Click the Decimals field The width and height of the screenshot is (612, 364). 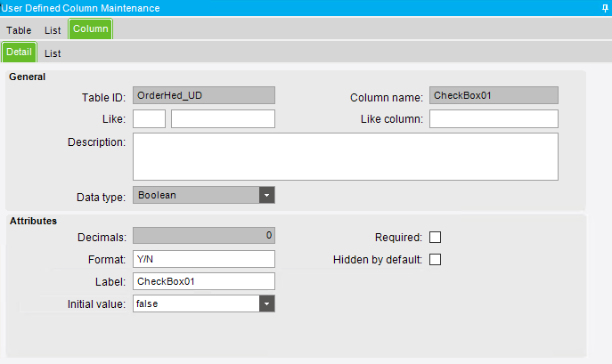[203, 236]
